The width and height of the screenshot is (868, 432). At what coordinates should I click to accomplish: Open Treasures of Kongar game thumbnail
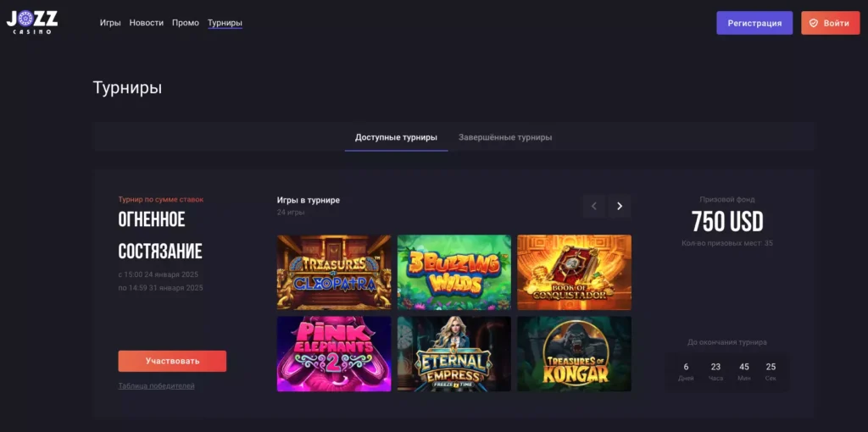tap(574, 354)
